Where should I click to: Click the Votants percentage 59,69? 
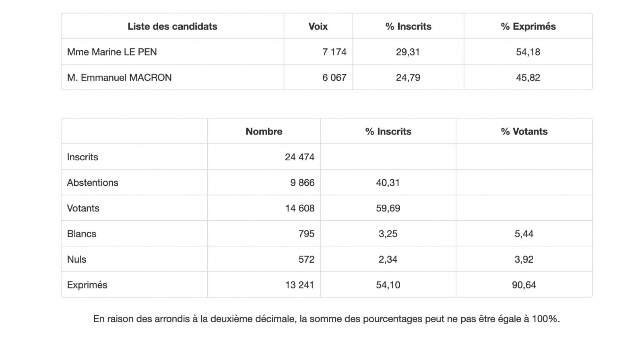pos(388,208)
